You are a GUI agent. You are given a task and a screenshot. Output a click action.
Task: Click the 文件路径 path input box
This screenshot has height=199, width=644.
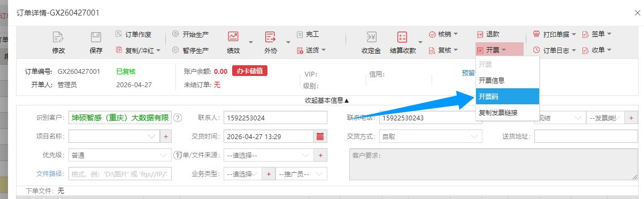(120, 174)
